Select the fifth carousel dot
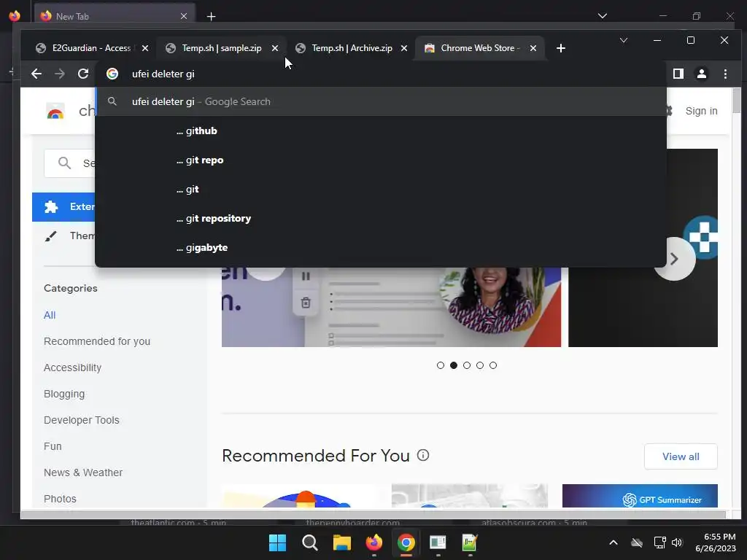The image size is (747, 560). 493,365
